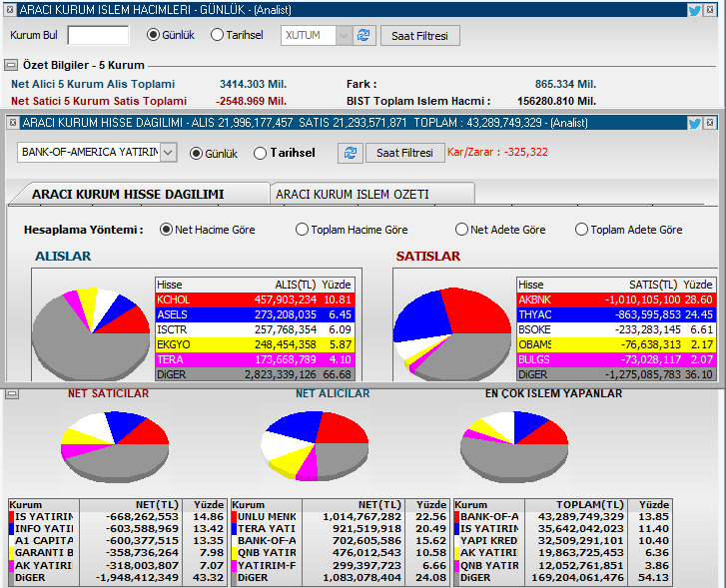This screenshot has width=726, height=588.
Task: Click Net Alici 5 Kurum Alis Toplami label
Action: click(x=93, y=84)
